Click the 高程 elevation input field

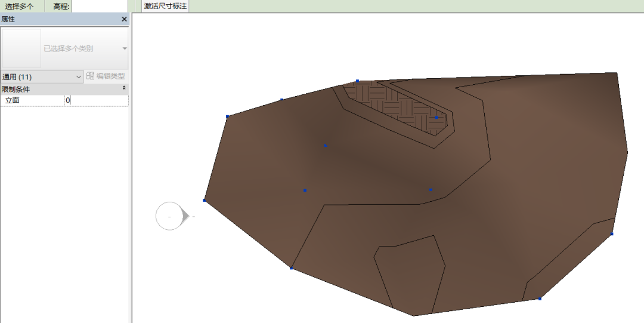coord(100,6)
